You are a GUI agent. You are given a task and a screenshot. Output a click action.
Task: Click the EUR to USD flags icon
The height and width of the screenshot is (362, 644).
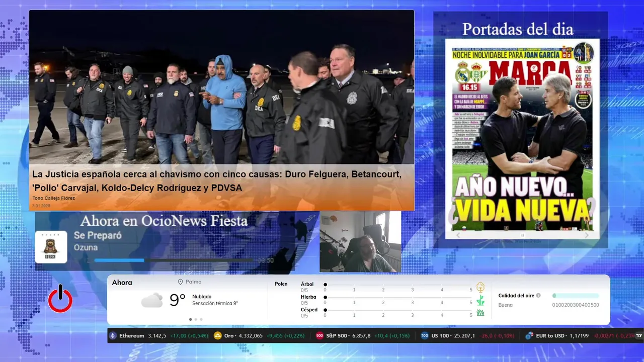click(x=529, y=335)
